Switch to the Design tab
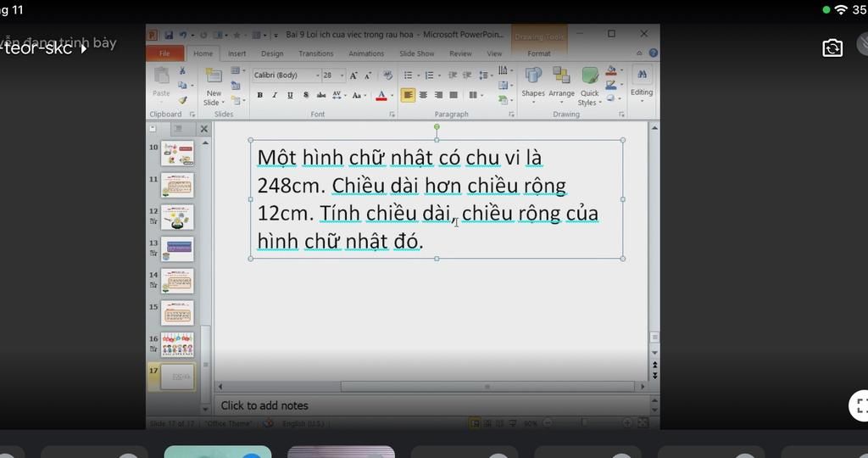Viewport: 868px width, 458px height. [x=272, y=53]
